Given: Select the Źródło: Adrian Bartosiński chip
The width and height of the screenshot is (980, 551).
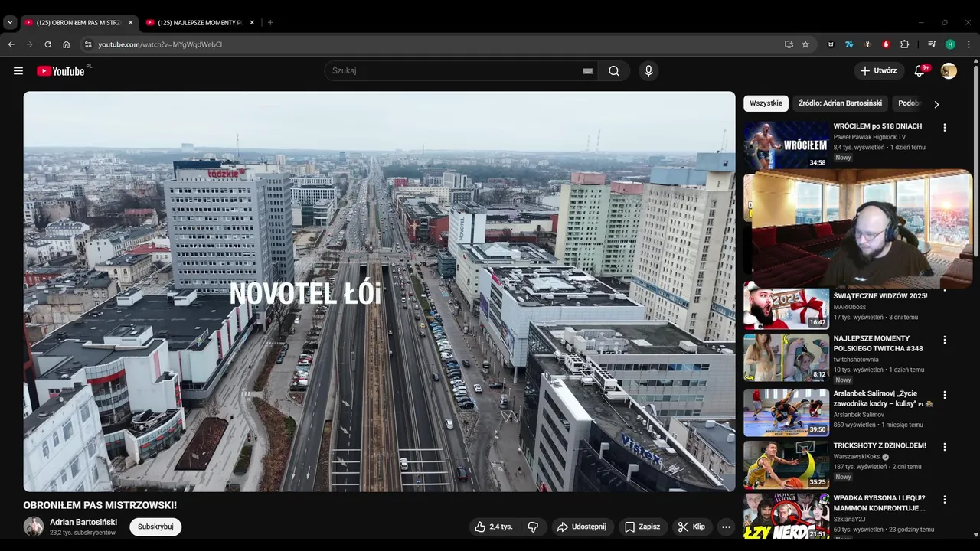Looking at the screenshot, I should [840, 103].
